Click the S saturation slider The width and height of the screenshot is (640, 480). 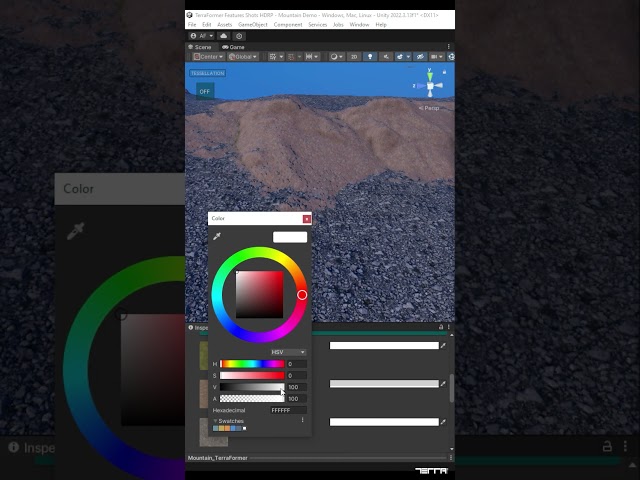tap(252, 376)
